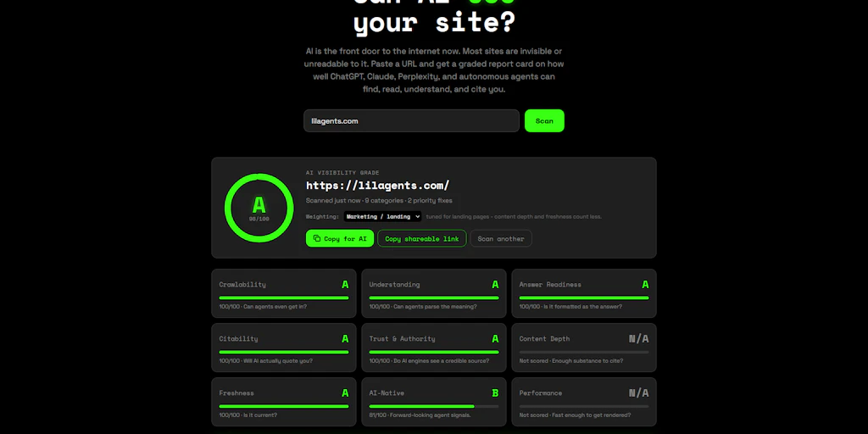Click the Trust & Authority label
The height and width of the screenshot is (434, 868).
click(402, 339)
